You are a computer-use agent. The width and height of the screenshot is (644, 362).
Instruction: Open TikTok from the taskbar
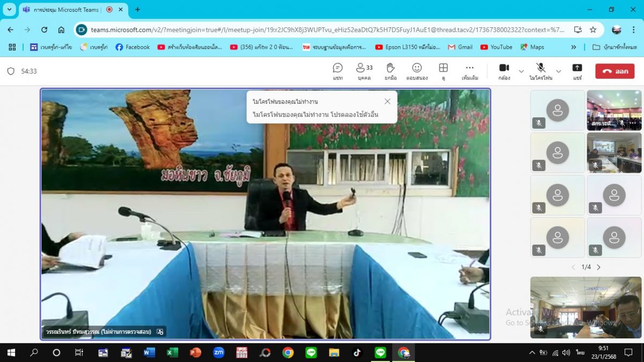click(357, 352)
